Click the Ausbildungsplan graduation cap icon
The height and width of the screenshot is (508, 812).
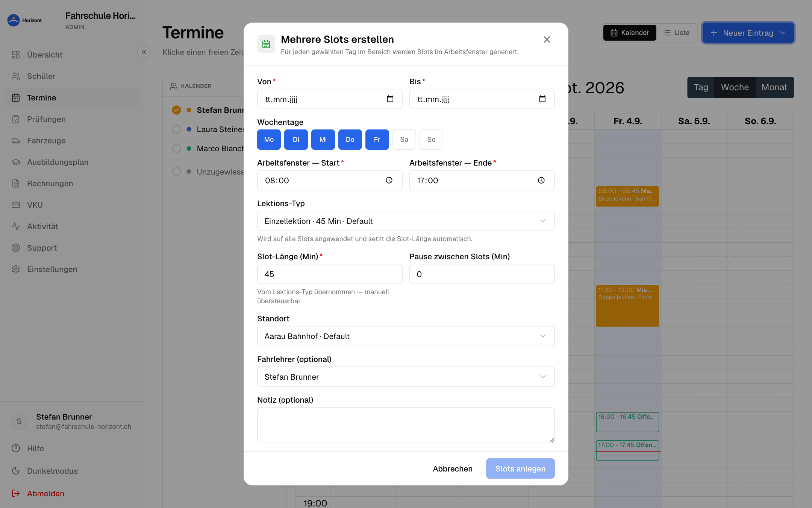click(x=16, y=162)
